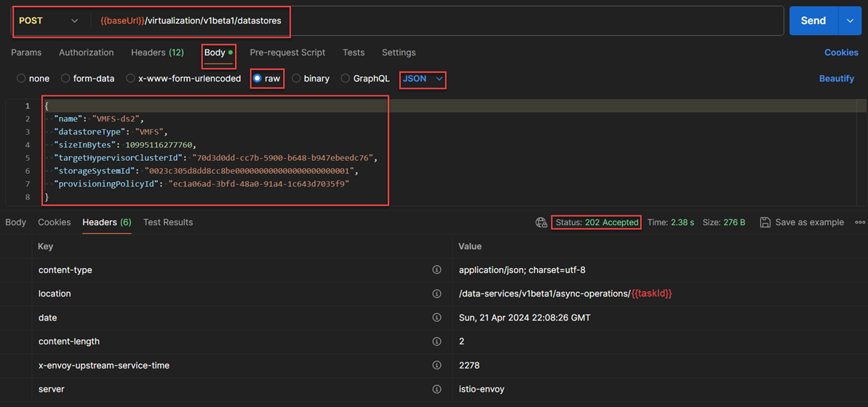Click the storageSystemId value in editor

pyautogui.click(x=249, y=170)
